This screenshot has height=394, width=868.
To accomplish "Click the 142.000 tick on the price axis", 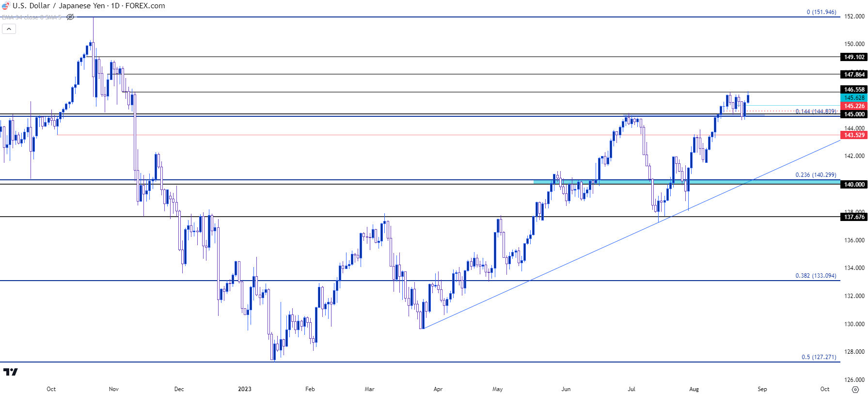I will pos(854,156).
